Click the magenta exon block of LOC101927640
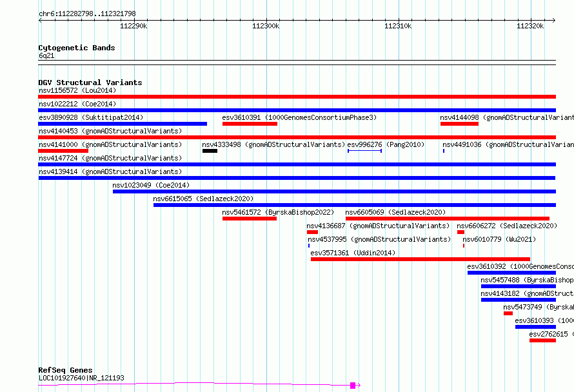This screenshot has width=574, height=392. tap(353, 386)
